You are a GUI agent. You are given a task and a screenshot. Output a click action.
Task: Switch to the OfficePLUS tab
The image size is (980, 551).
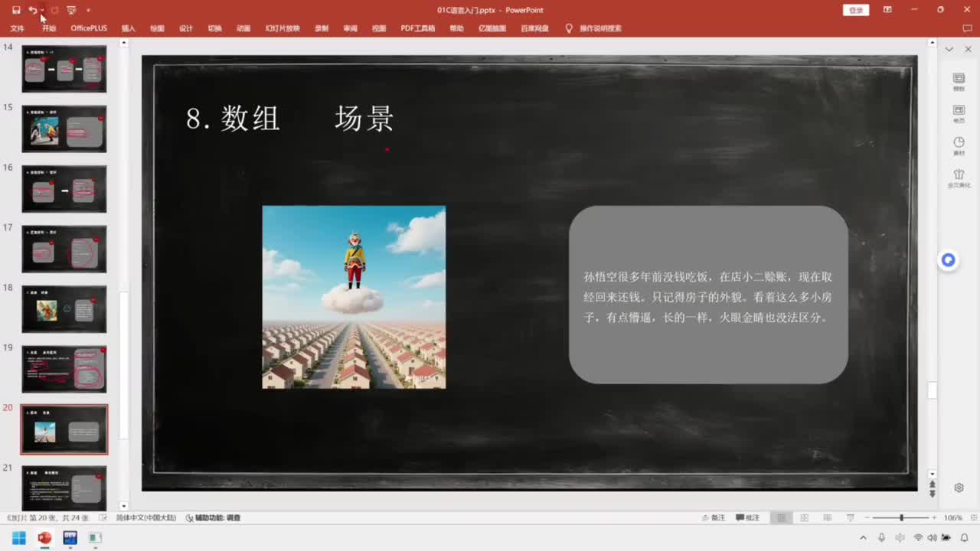(89, 28)
